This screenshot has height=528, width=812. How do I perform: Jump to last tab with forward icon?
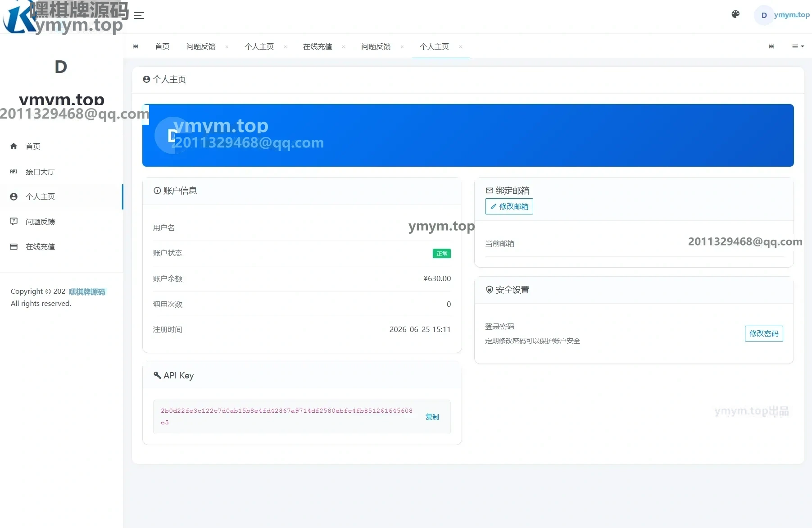771,46
